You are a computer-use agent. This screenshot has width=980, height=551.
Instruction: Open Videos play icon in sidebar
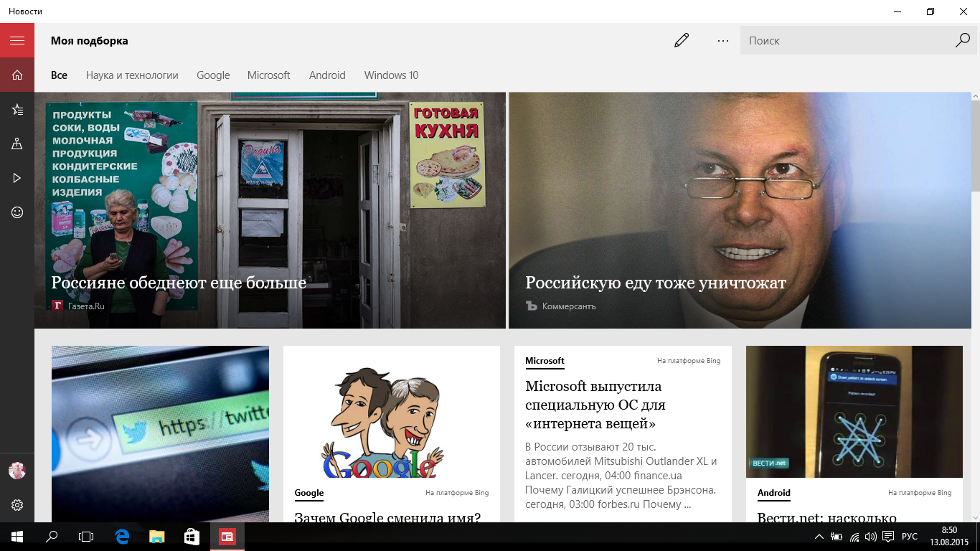pyautogui.click(x=17, y=178)
